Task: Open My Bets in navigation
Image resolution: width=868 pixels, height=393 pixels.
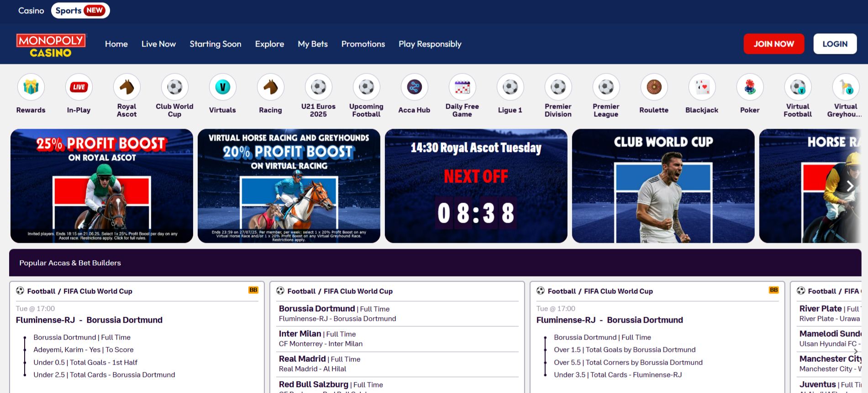Action: coord(313,44)
